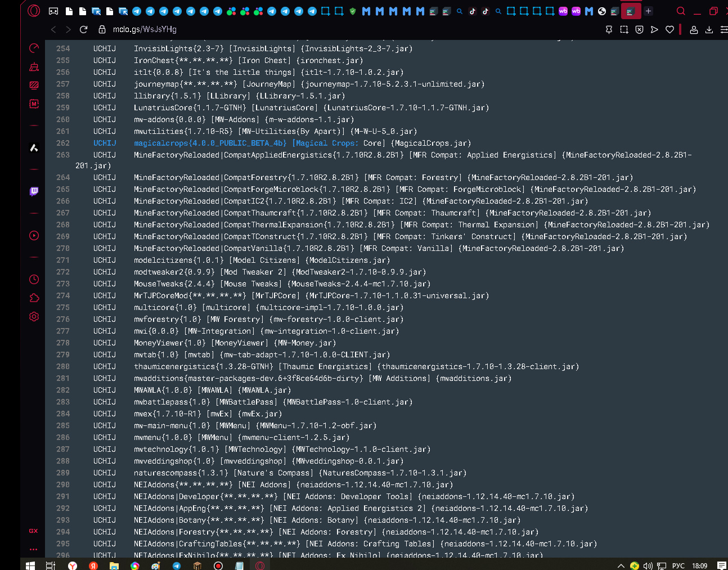Click line number 254 link
Image resolution: width=728 pixels, height=570 pixels.
click(63, 48)
